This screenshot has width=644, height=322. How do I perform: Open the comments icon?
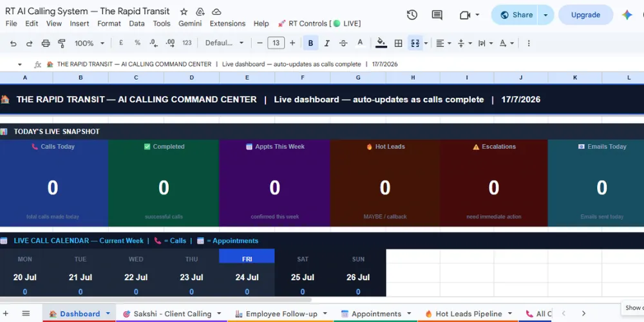click(x=437, y=15)
